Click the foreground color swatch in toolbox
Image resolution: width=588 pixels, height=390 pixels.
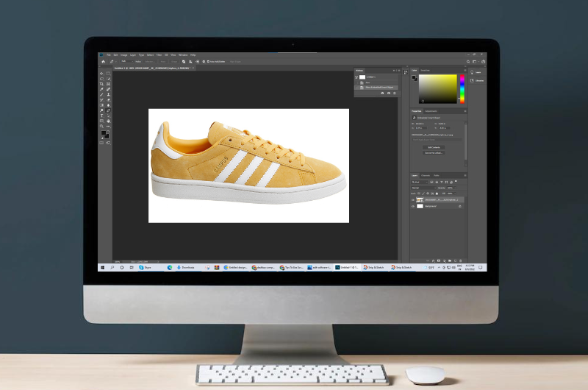[104, 133]
